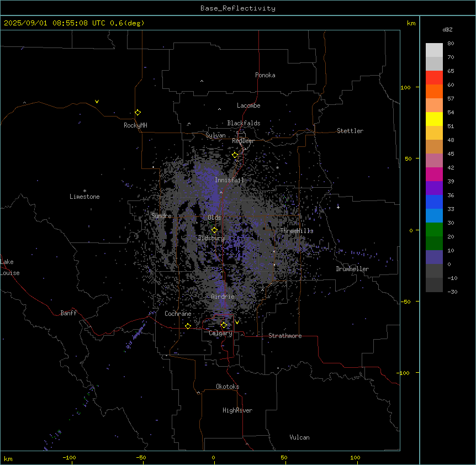Select the Airdrie city label
Screen dimensions: 476x465
click(223, 297)
